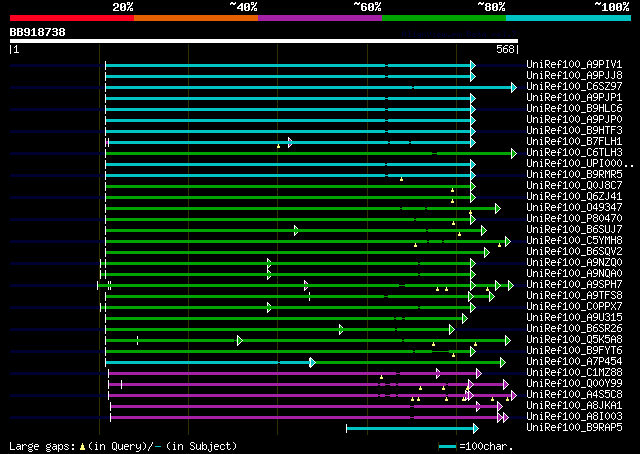Click the end arrowhead of C6SZ97 alignment

(514, 87)
